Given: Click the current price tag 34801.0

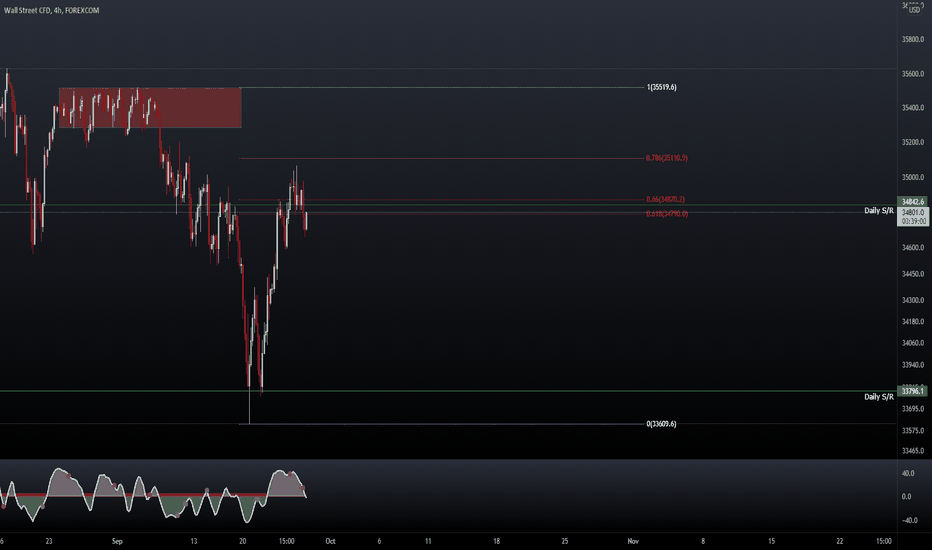Looking at the screenshot, I should coord(913,212).
